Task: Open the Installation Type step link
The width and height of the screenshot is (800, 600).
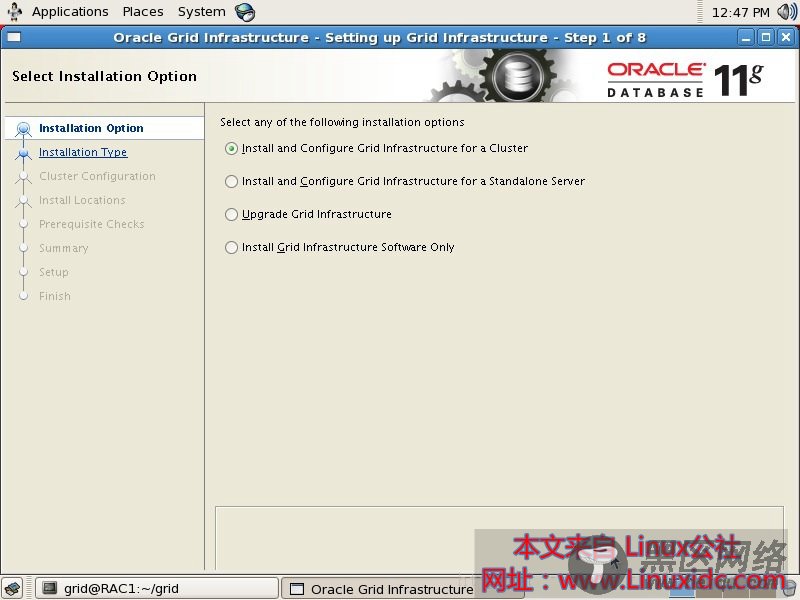Action: [x=83, y=152]
